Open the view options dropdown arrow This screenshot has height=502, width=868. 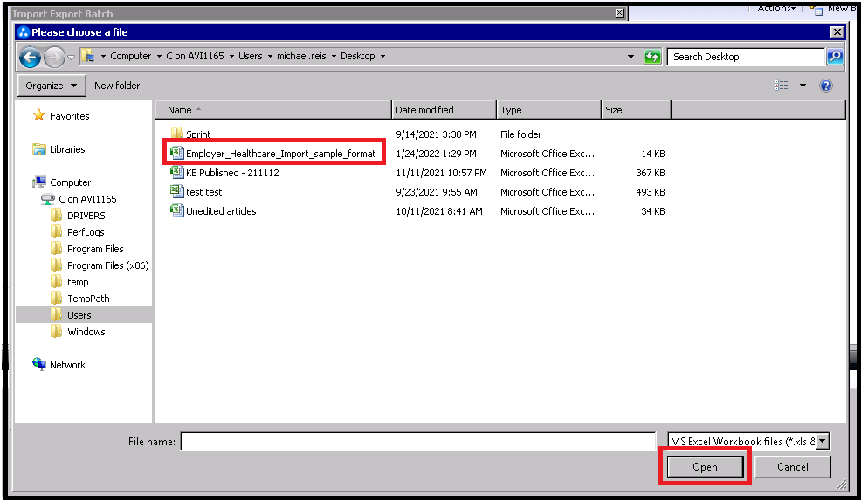803,86
